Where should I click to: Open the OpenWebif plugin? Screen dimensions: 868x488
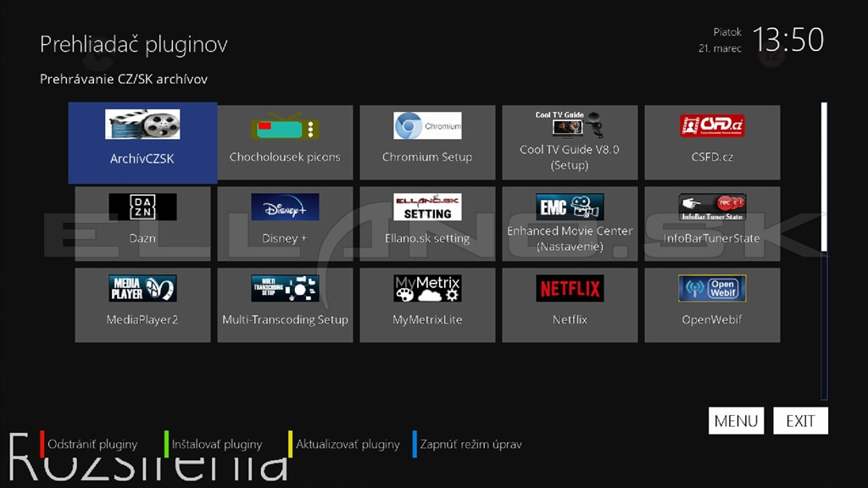coord(712,305)
